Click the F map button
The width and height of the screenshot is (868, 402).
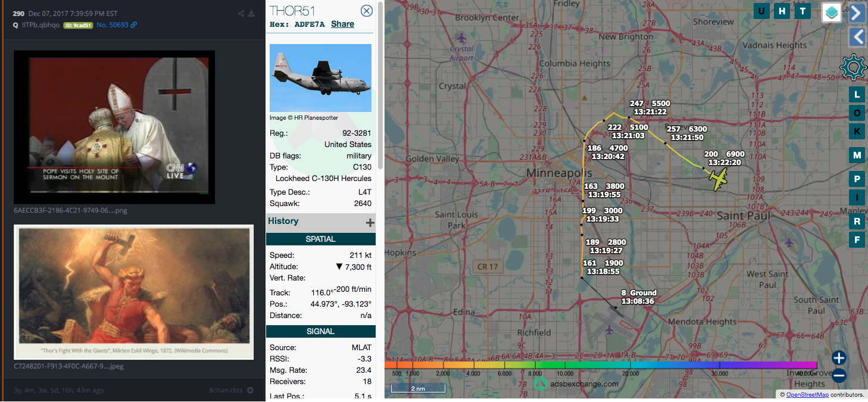pos(857,240)
